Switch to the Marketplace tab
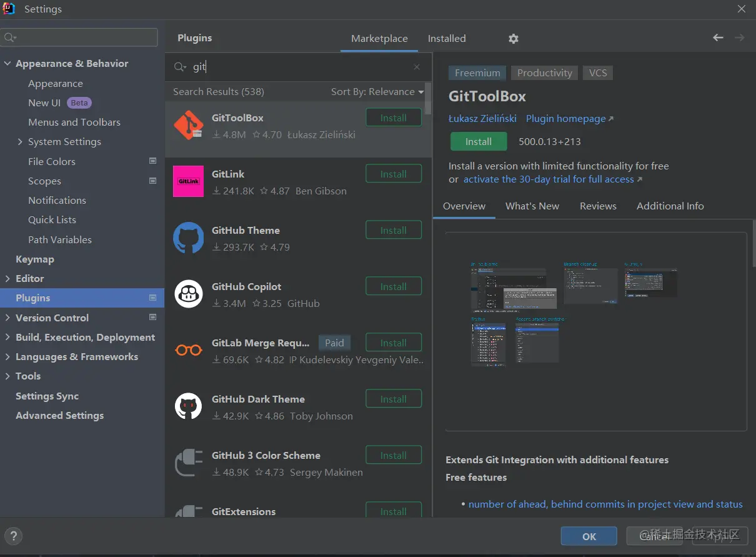The image size is (756, 557). 379,39
